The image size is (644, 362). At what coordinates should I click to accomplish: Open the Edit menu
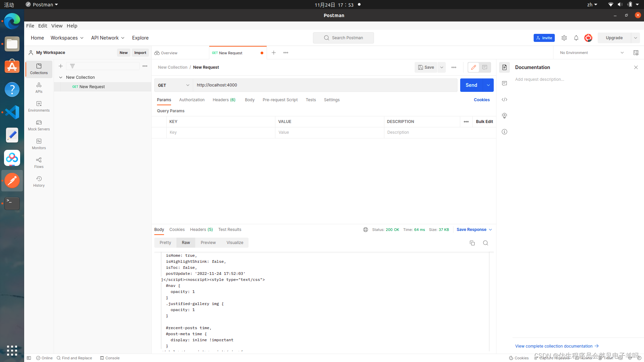[43, 26]
